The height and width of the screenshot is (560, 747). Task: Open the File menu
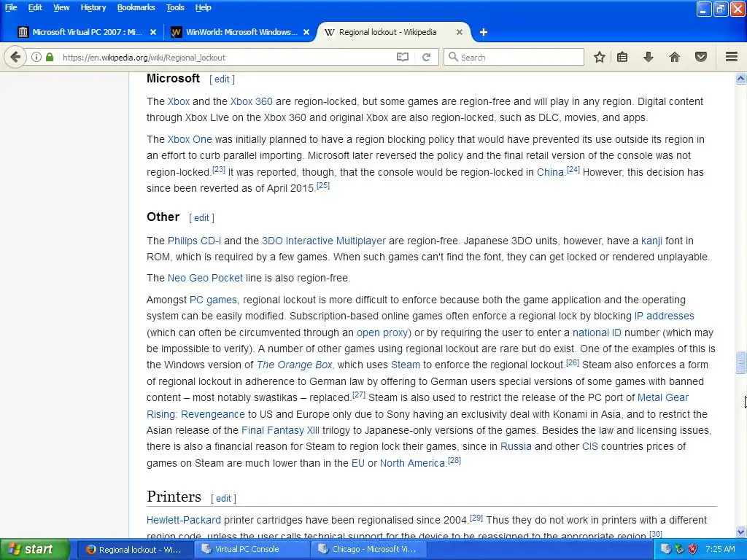pyautogui.click(x=11, y=7)
